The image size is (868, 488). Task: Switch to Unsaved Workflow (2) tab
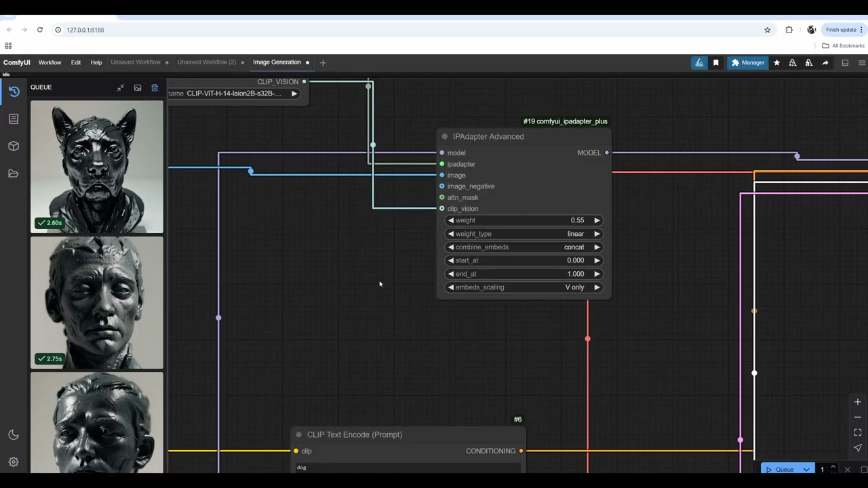207,62
